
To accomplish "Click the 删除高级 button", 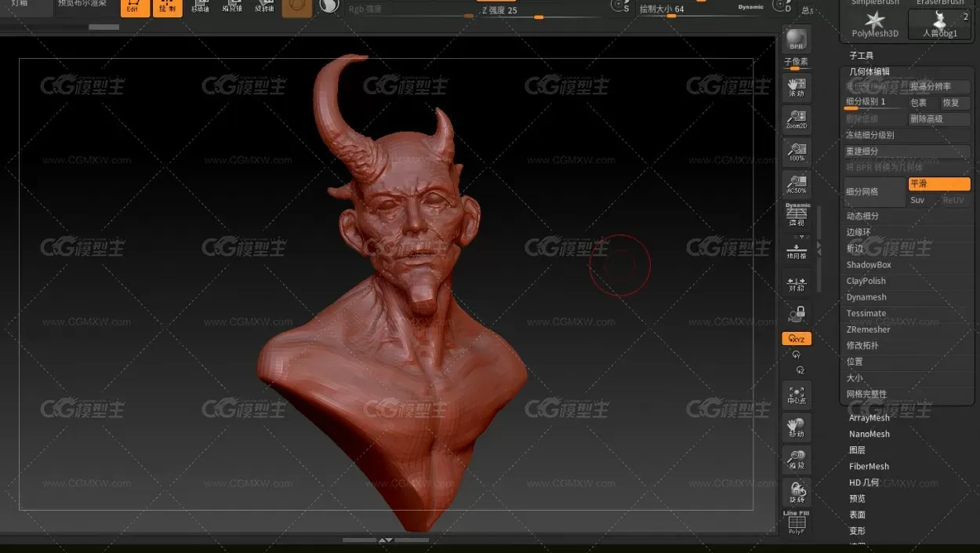I will point(939,119).
